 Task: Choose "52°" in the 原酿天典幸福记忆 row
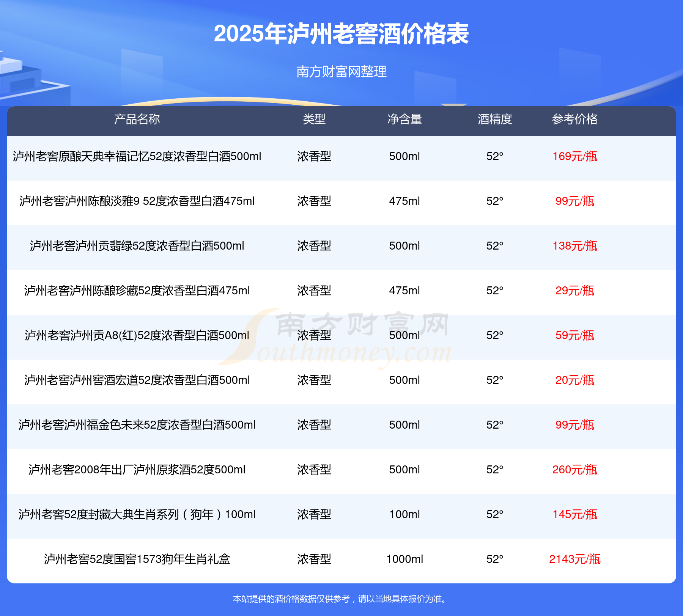[495, 156]
